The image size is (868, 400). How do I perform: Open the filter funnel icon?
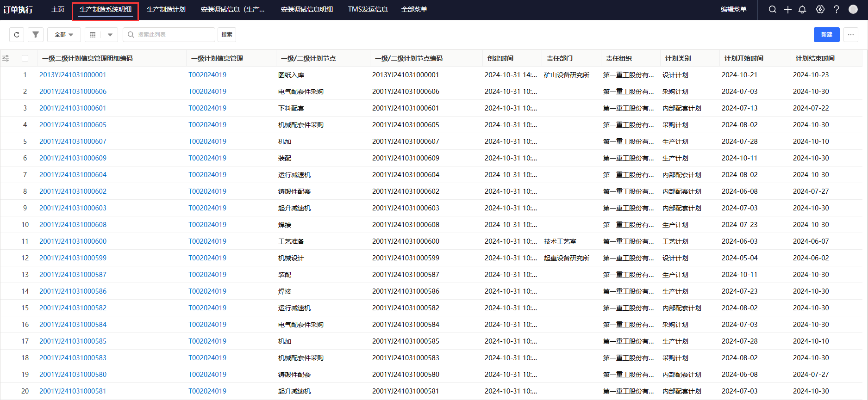point(36,35)
